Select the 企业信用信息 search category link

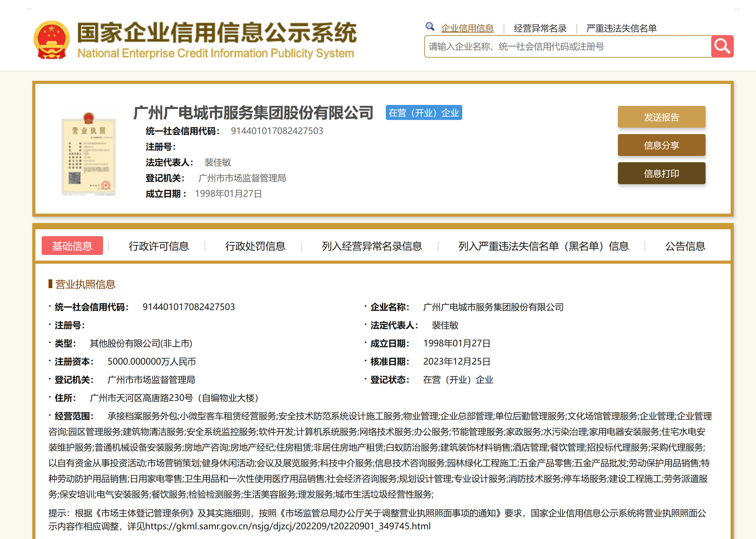(467, 29)
